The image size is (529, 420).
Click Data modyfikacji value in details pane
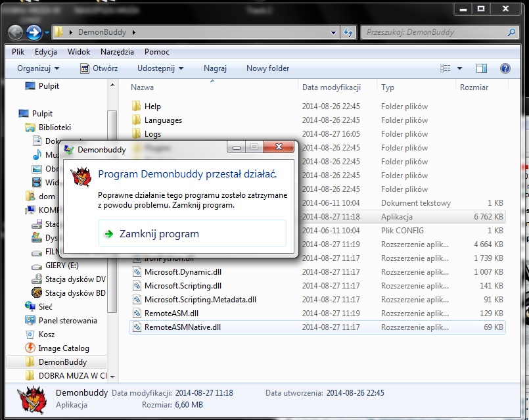204,393
